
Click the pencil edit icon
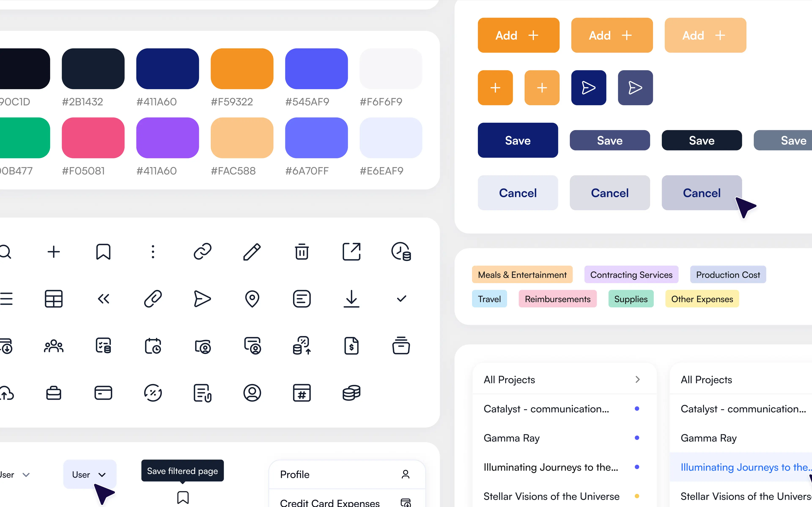pos(252,251)
